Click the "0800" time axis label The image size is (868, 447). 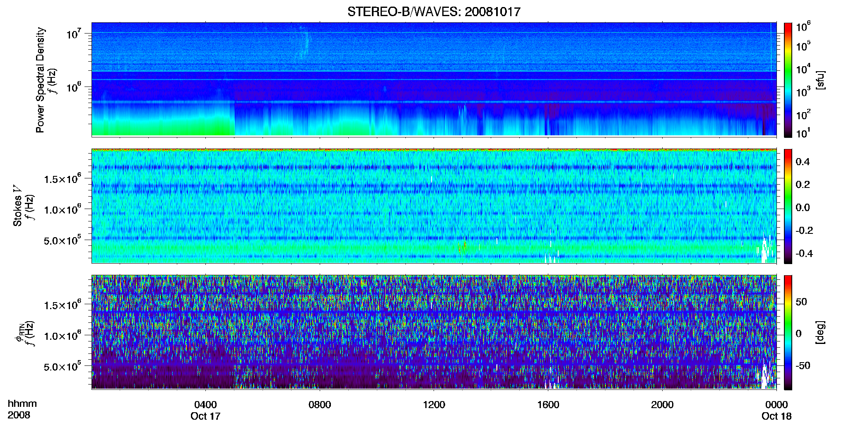point(320,405)
